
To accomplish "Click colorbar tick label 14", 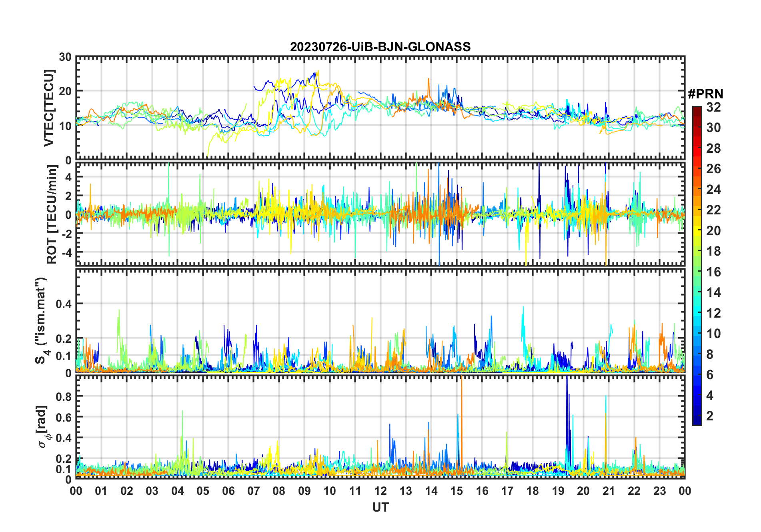I will [x=713, y=292].
